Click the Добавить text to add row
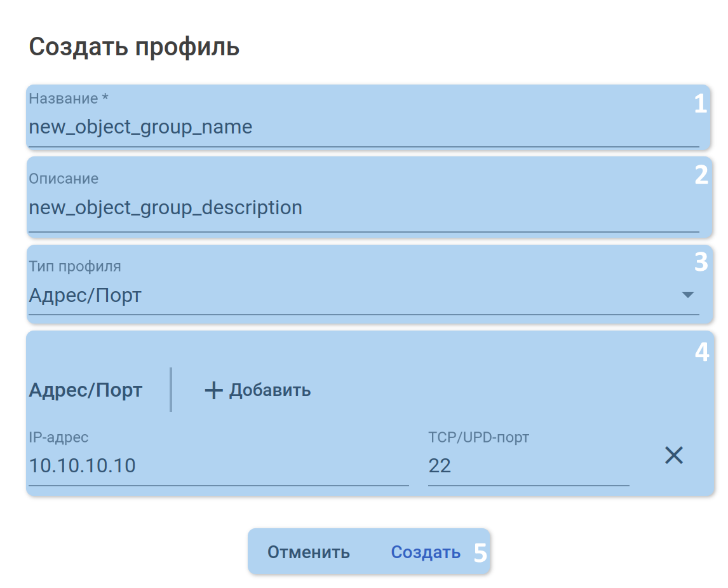This screenshot has width=728, height=588. (270, 390)
